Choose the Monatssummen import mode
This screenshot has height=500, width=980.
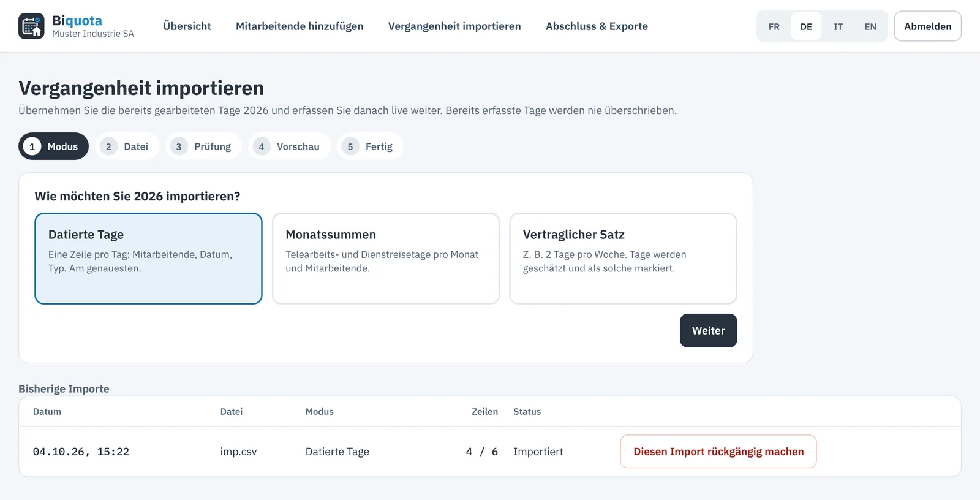tap(386, 259)
